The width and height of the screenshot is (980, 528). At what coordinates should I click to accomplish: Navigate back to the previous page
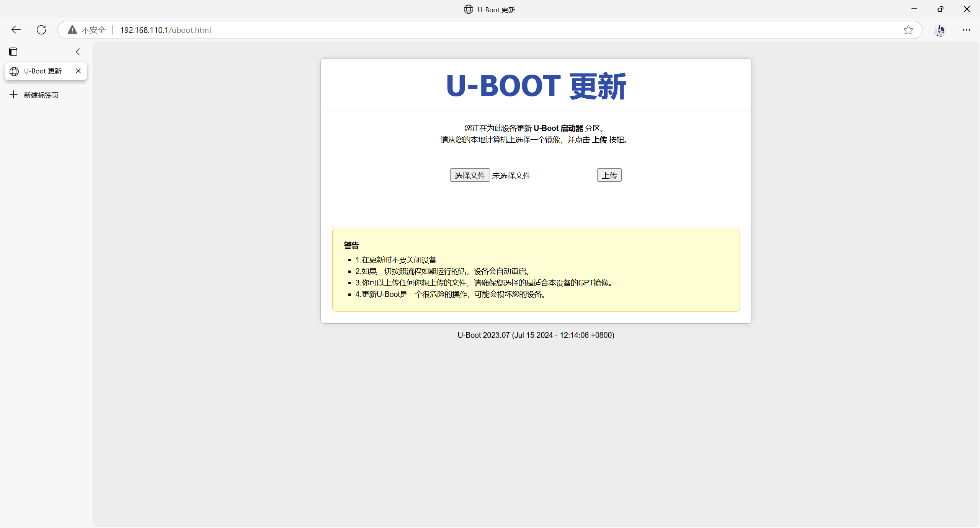point(16,30)
